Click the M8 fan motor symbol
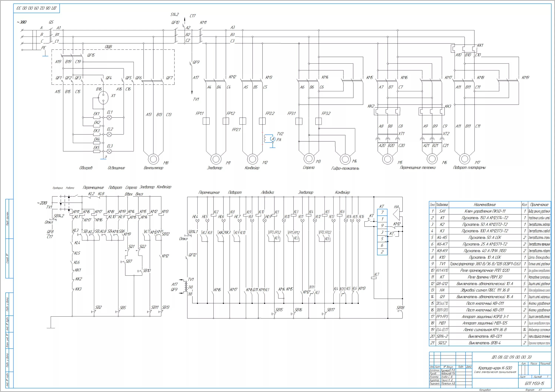This screenshot has width=555, height=392. tap(153, 159)
